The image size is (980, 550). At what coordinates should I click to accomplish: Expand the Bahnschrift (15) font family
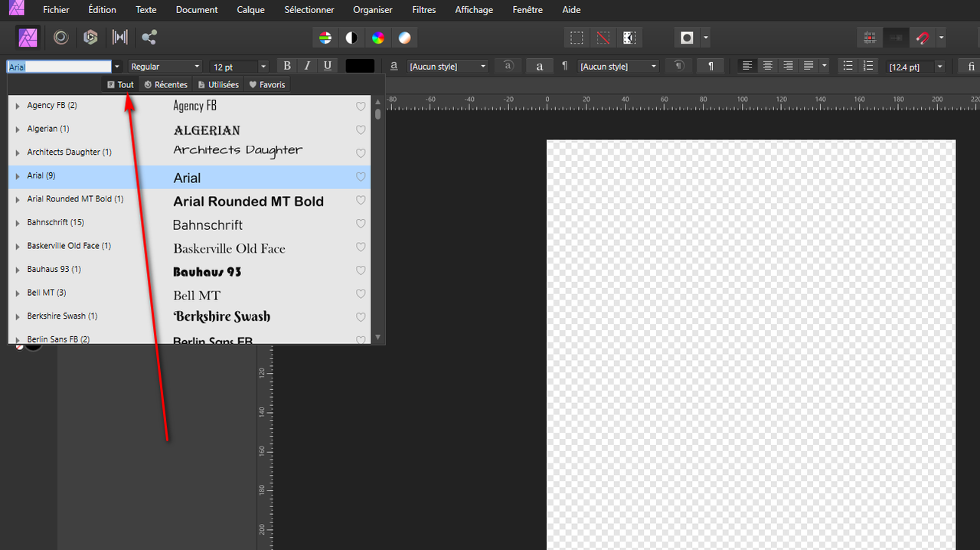tap(18, 223)
